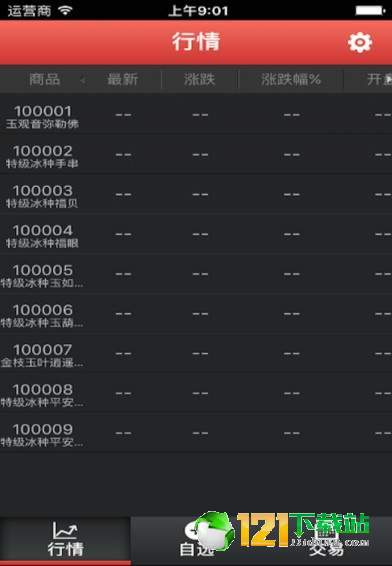Viewport: 392px width, 566px height.
Task: Open product 100002 特级冰种手串
Action: tap(196, 155)
